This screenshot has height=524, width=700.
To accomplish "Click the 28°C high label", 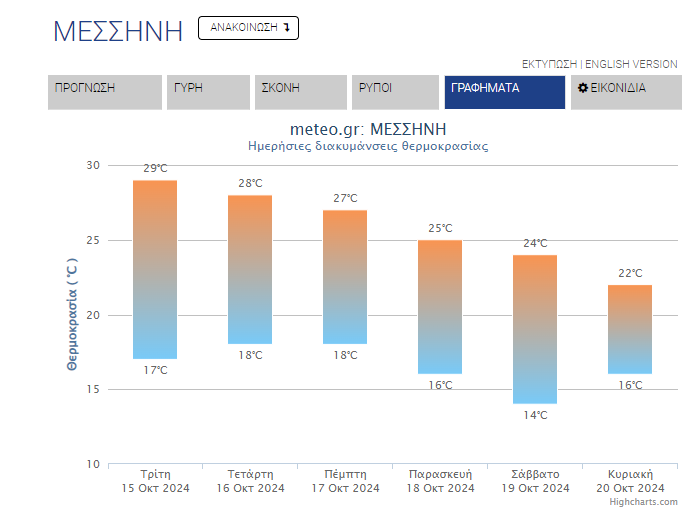I will click(250, 183).
